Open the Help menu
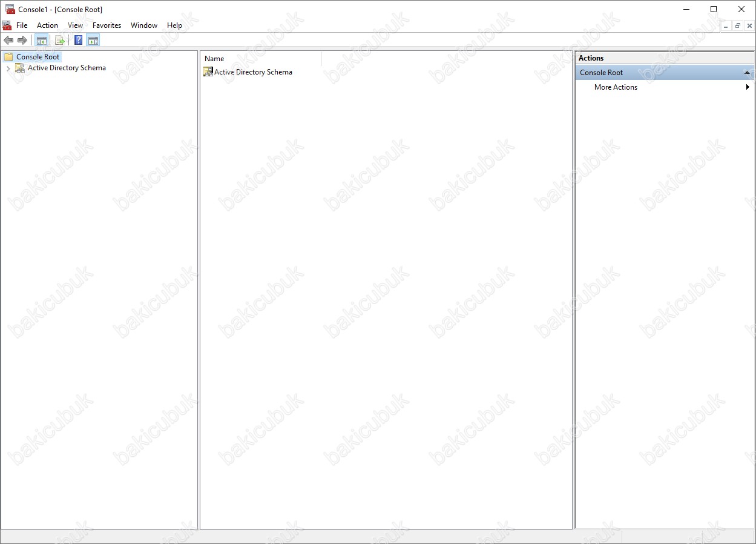The image size is (756, 544). click(x=174, y=25)
